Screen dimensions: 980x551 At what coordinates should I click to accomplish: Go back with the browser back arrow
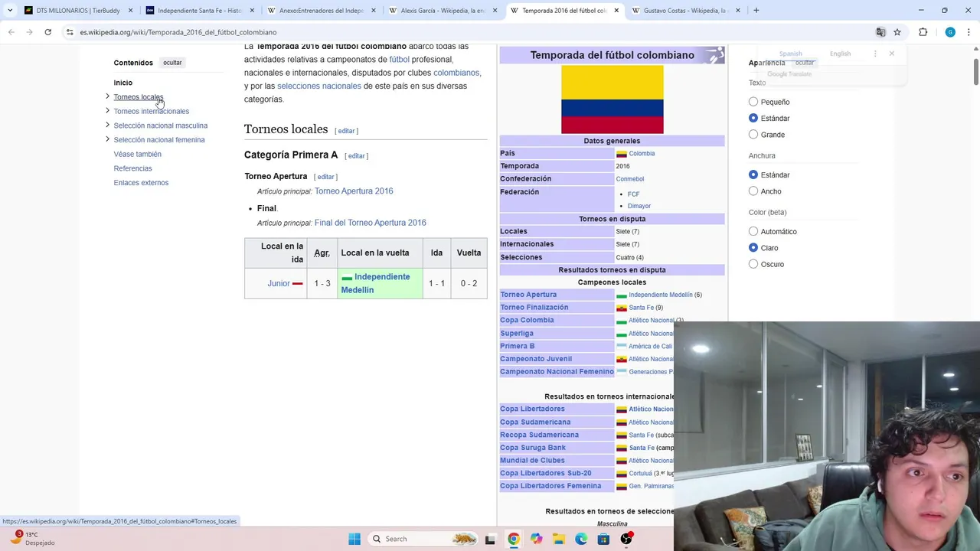11,32
